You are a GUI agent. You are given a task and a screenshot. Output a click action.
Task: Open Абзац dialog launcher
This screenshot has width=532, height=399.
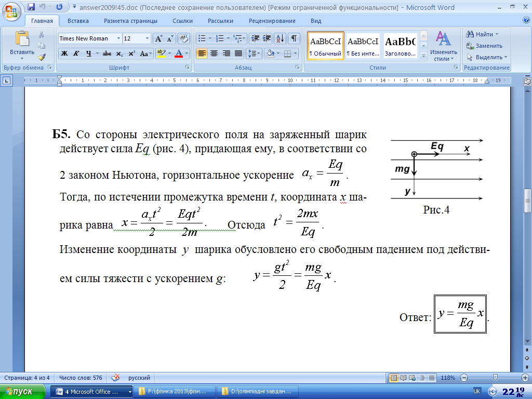pyautogui.click(x=298, y=67)
